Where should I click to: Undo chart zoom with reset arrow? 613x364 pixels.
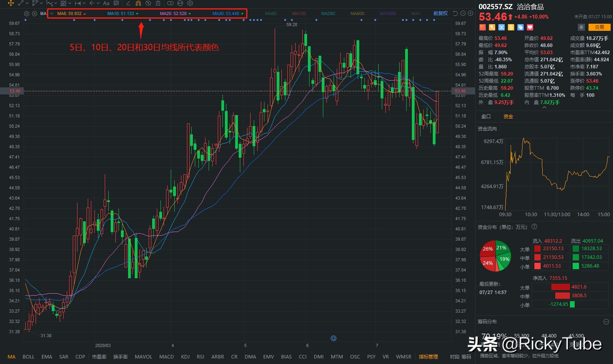(455, 13)
